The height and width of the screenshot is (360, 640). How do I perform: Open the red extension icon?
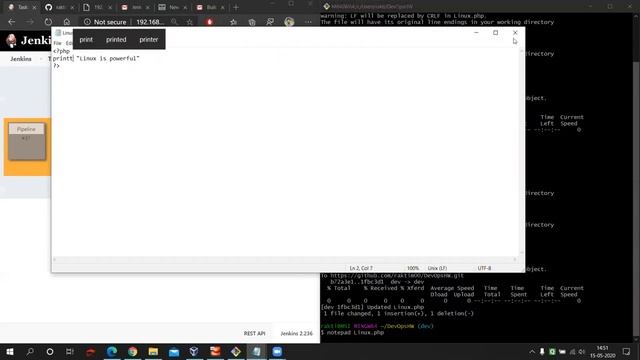click(210, 22)
